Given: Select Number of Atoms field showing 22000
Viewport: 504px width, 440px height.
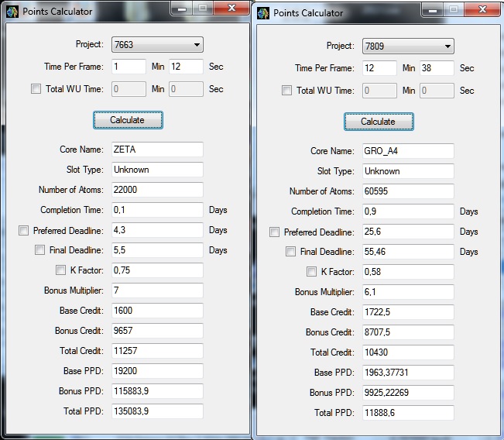Looking at the screenshot, I should pos(157,190).
